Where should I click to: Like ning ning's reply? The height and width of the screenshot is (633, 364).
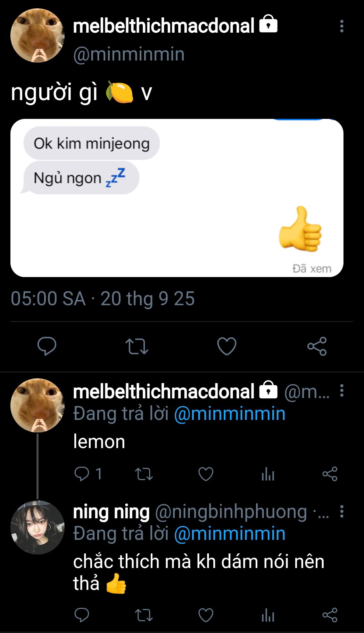[206, 615]
